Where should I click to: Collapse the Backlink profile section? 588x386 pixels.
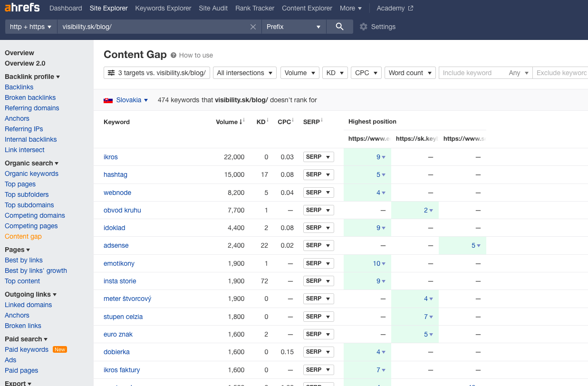click(32, 77)
